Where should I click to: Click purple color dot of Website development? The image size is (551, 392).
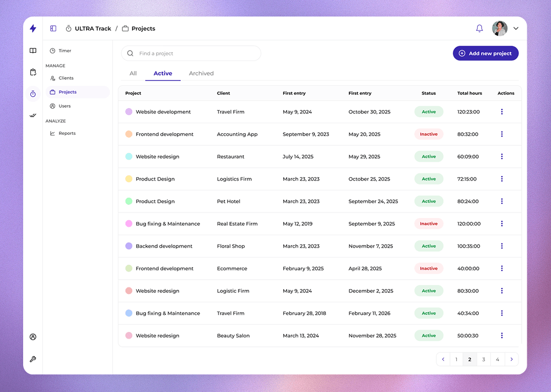click(x=129, y=112)
